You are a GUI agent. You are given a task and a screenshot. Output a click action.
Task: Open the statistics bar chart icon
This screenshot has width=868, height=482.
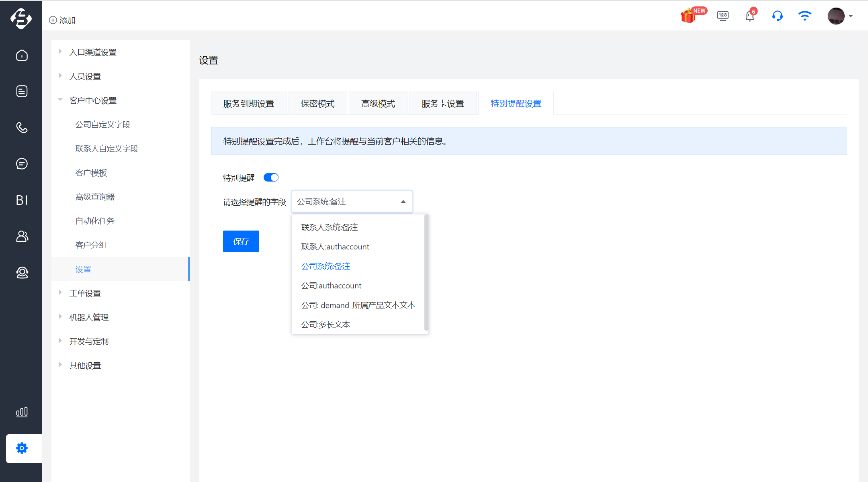click(x=22, y=412)
